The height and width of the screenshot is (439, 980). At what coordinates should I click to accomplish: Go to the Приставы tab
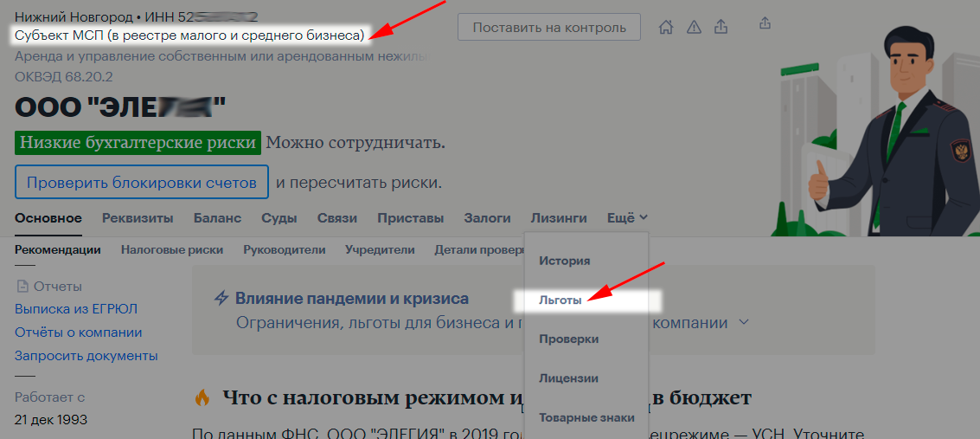(x=410, y=218)
